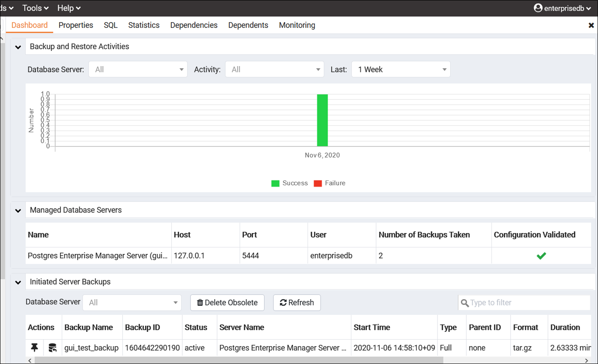Click the green Configuration Validated checkmark

coord(541,256)
